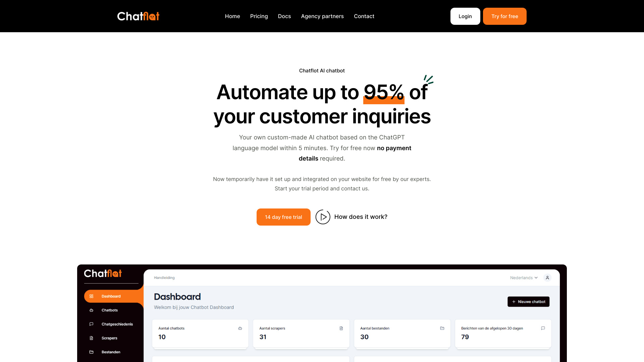Click the Berichten van de afgelopen chat icon

point(543,328)
